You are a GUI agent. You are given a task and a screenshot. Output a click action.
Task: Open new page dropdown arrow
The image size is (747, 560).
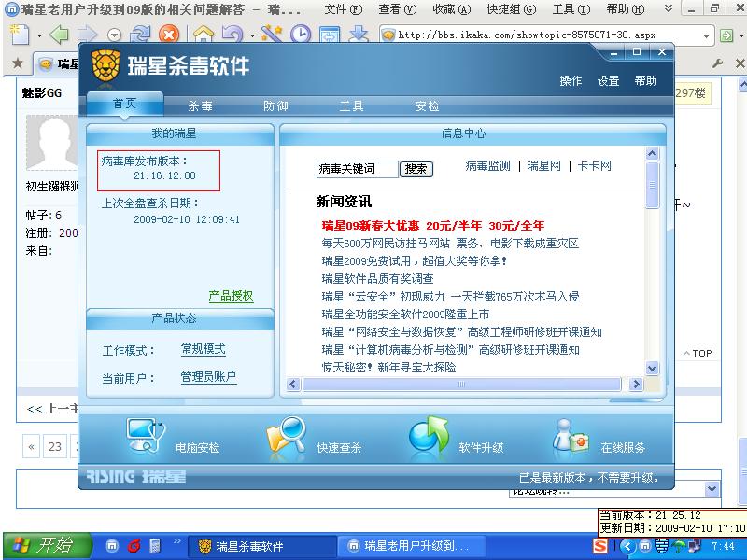click(39, 35)
